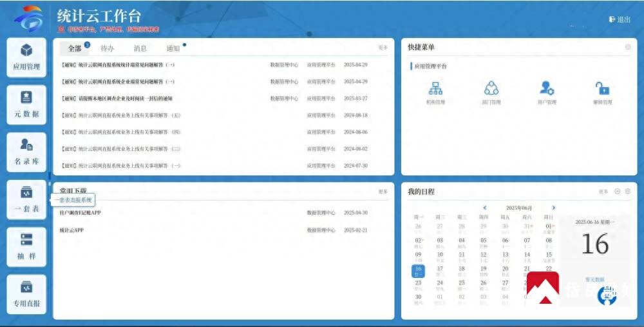This screenshot has height=327, width=644.
Task: Click date 2024-08-06 in notice list
Action: point(355,132)
